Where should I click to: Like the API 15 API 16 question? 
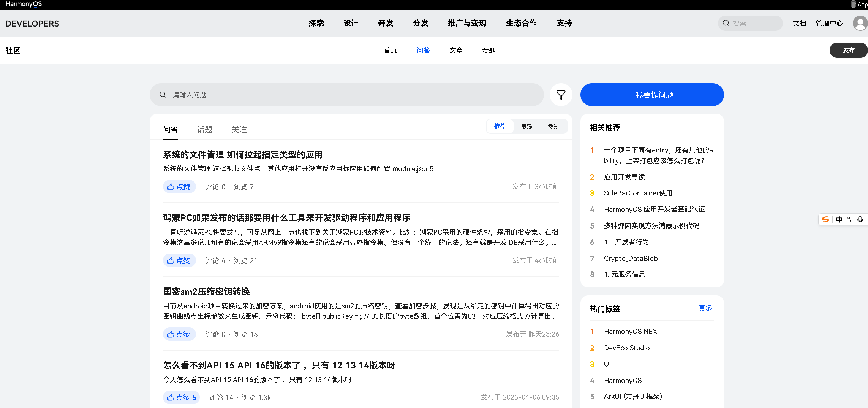pyautogui.click(x=181, y=397)
